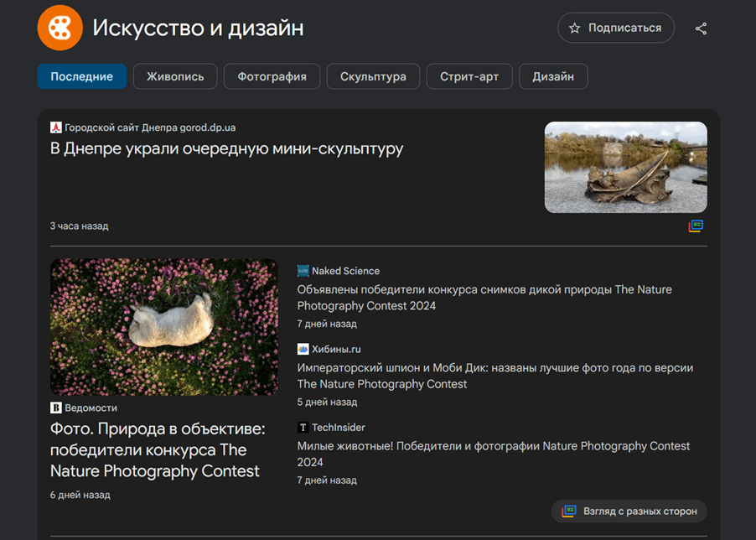This screenshot has height=540, width=756.
Task: Open the mini-sculpture photo thumbnail
Action: (x=625, y=167)
